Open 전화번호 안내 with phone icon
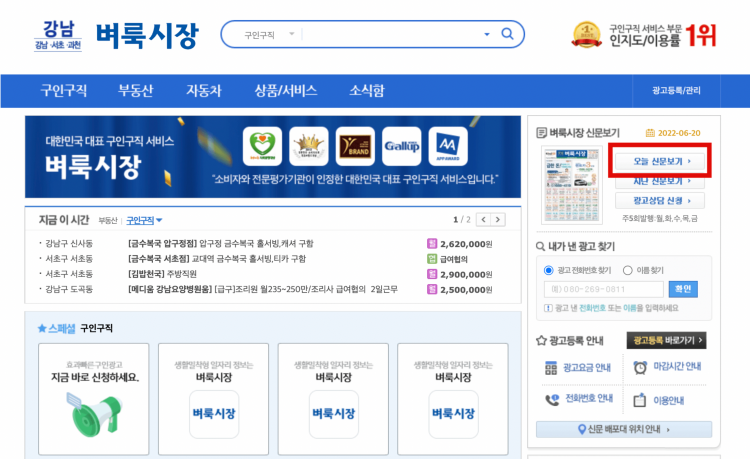 579,399
